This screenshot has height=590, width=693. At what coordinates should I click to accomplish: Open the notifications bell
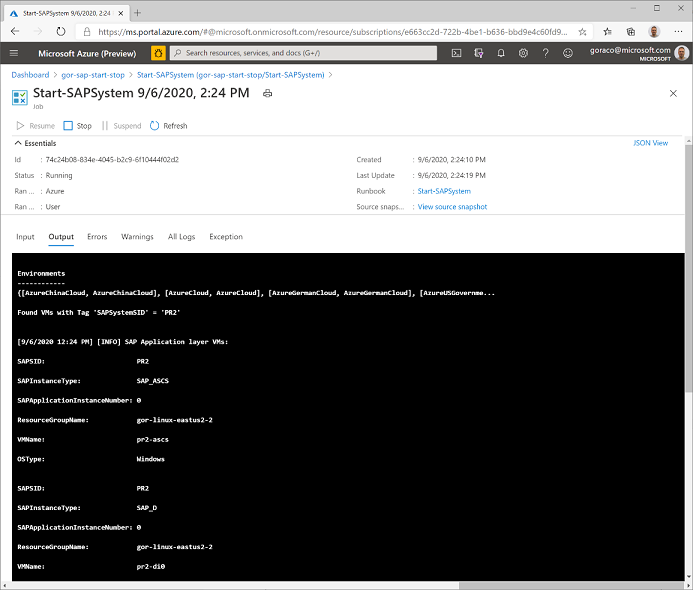tap(501, 53)
